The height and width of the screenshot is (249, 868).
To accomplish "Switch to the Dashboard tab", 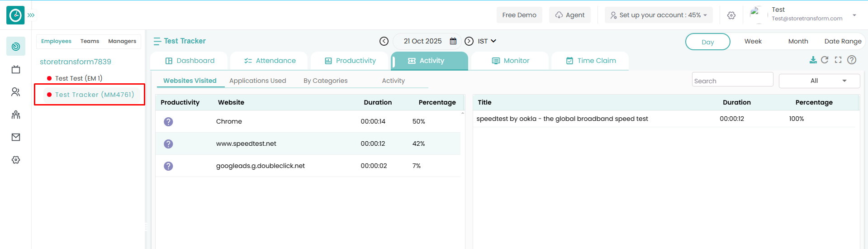I will (x=190, y=61).
